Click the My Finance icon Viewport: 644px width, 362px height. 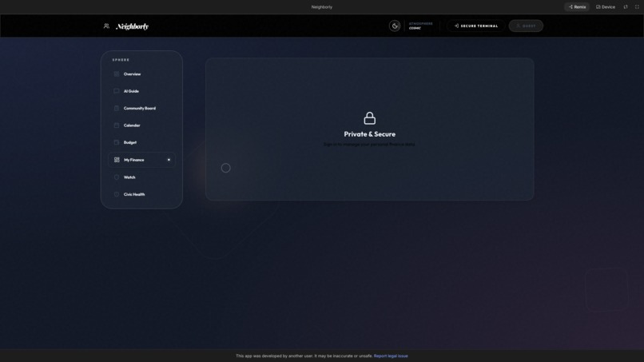tap(117, 160)
